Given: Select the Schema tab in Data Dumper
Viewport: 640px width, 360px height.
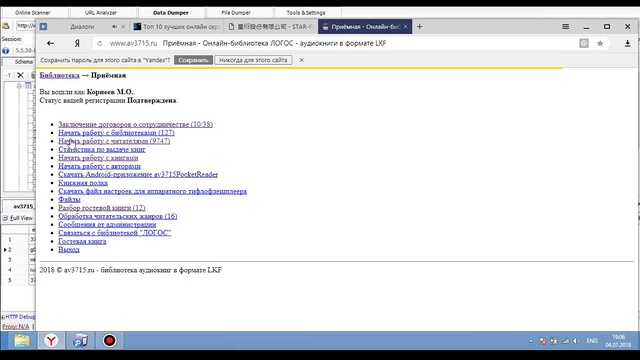Looking at the screenshot, I should (23, 62).
